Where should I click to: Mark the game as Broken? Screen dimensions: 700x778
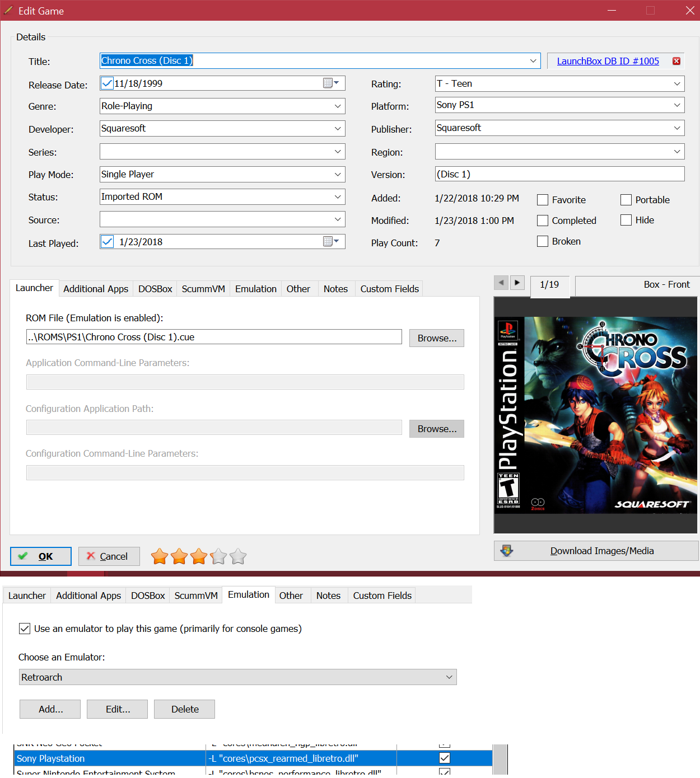click(x=543, y=241)
